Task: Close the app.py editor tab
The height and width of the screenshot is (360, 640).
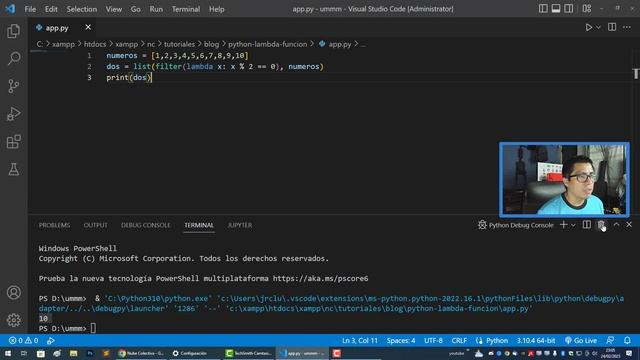Action: tap(88, 27)
